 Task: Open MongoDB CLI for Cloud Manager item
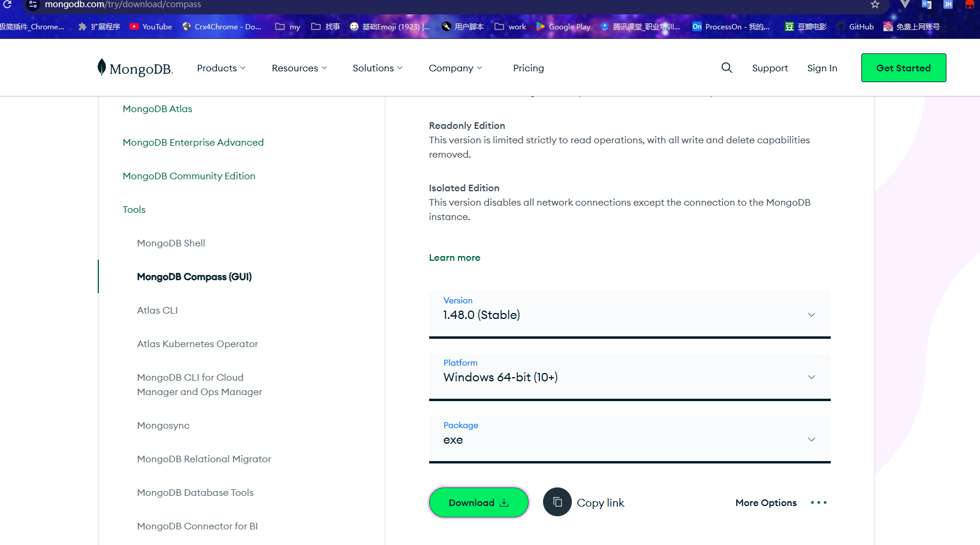click(200, 384)
